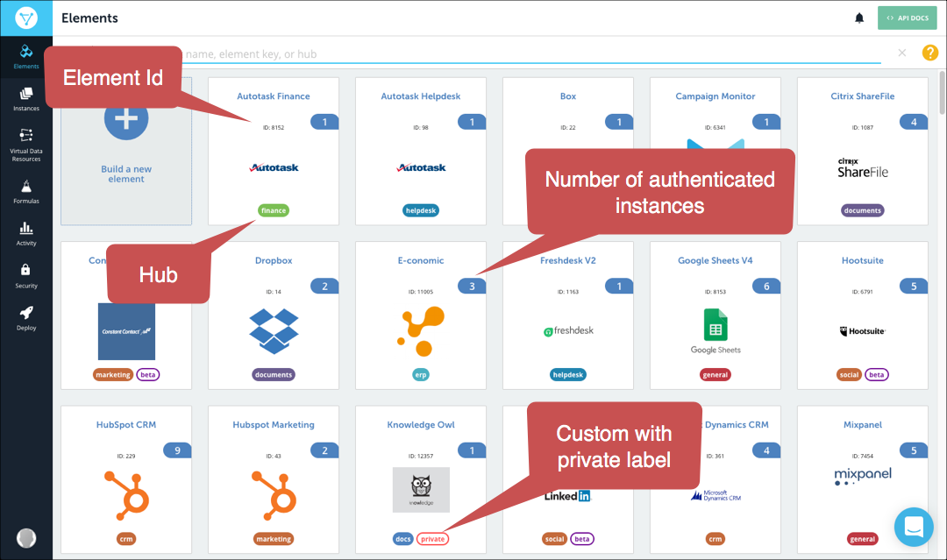Click the page vertical scrollbar
The image size is (947, 560).
942,93
